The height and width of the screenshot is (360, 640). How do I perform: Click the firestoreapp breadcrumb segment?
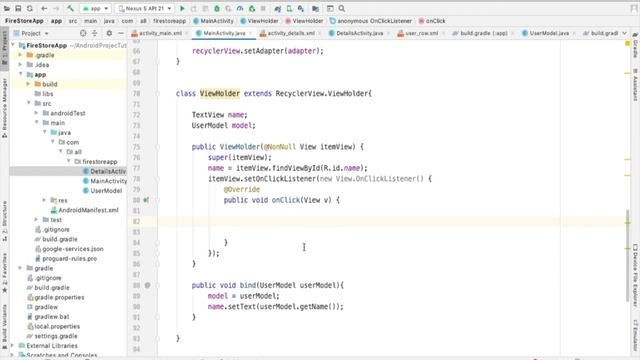pos(169,21)
